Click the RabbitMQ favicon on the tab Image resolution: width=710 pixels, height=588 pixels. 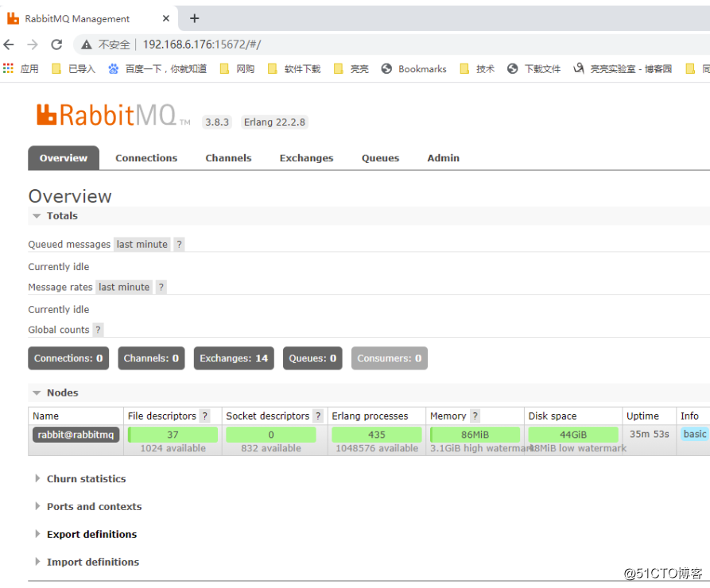14,18
